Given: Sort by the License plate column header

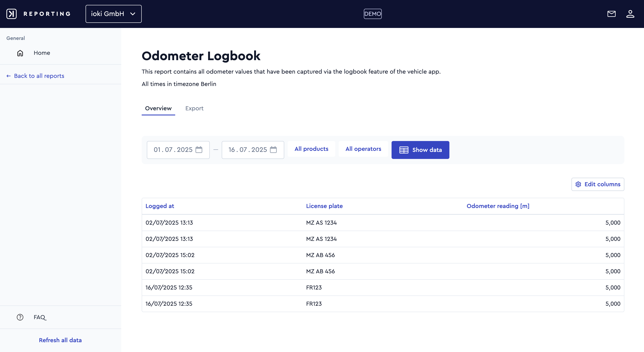Looking at the screenshot, I should click(x=324, y=206).
